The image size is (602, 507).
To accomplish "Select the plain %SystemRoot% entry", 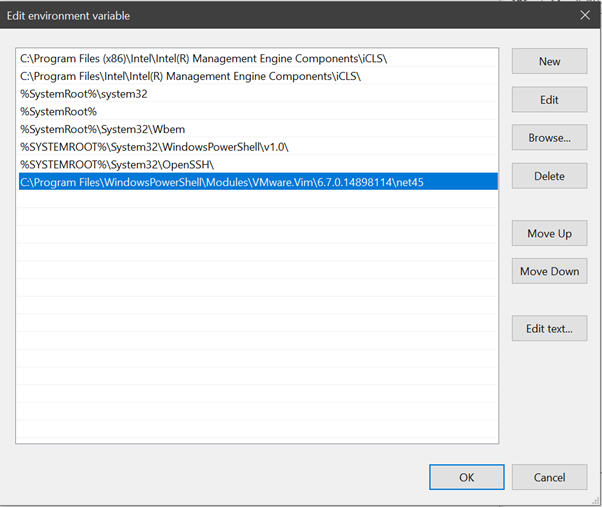I will click(58, 112).
